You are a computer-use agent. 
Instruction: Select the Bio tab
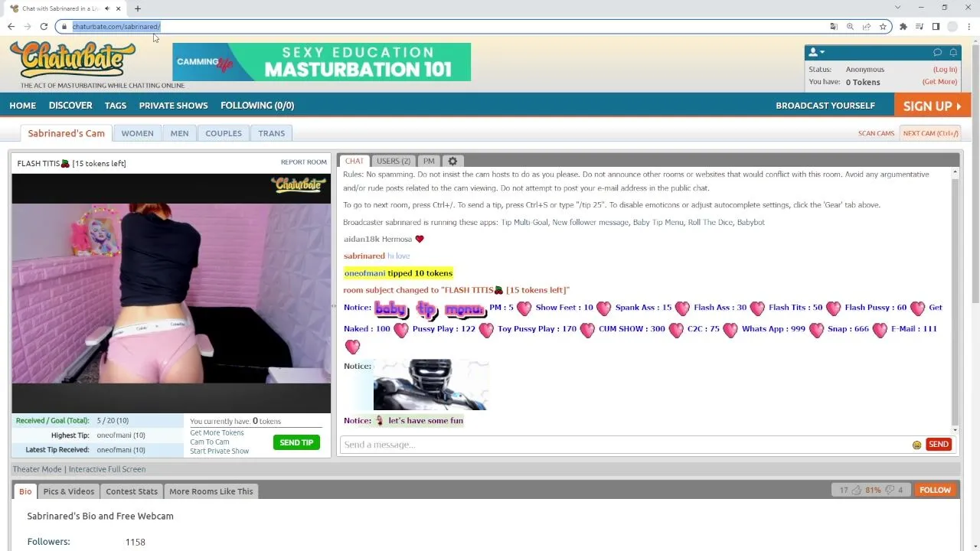coord(25,491)
